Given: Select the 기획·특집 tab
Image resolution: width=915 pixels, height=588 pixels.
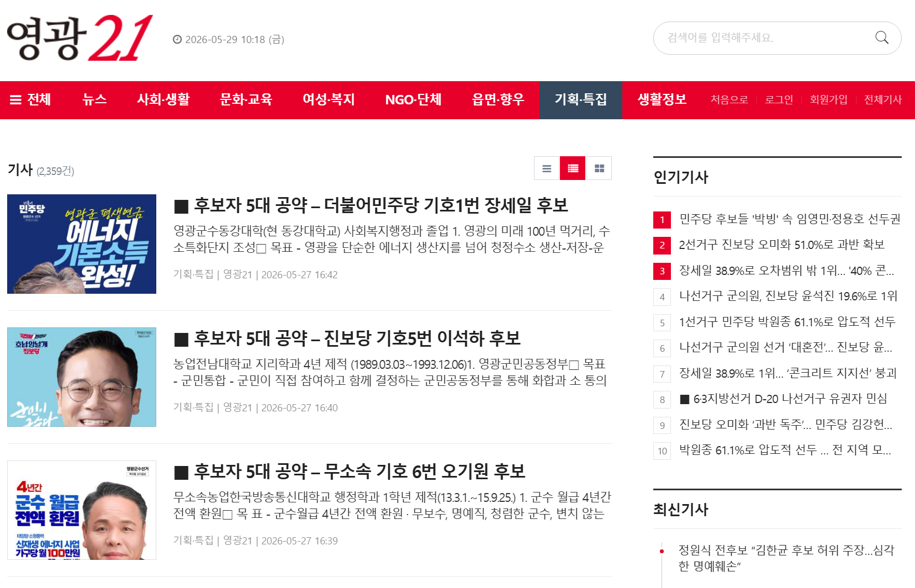Looking at the screenshot, I should (x=581, y=100).
